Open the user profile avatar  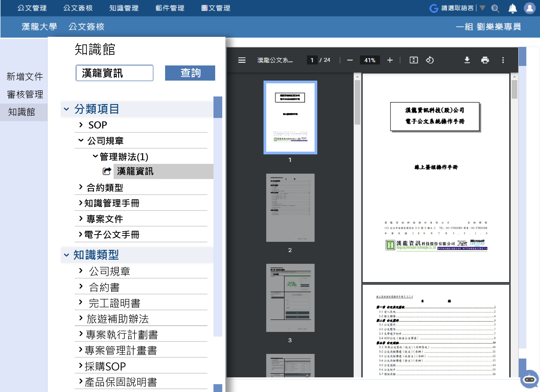point(529,8)
